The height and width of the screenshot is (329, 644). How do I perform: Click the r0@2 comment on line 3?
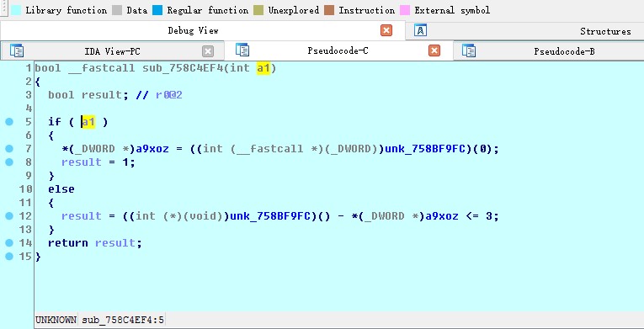169,95
